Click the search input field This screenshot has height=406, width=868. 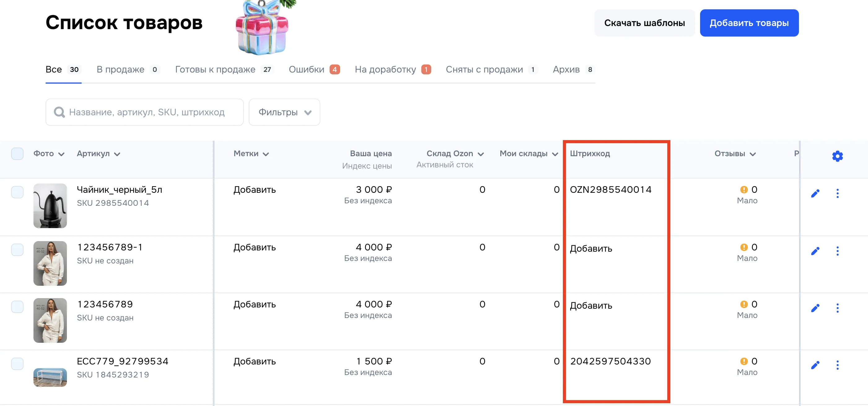click(145, 112)
